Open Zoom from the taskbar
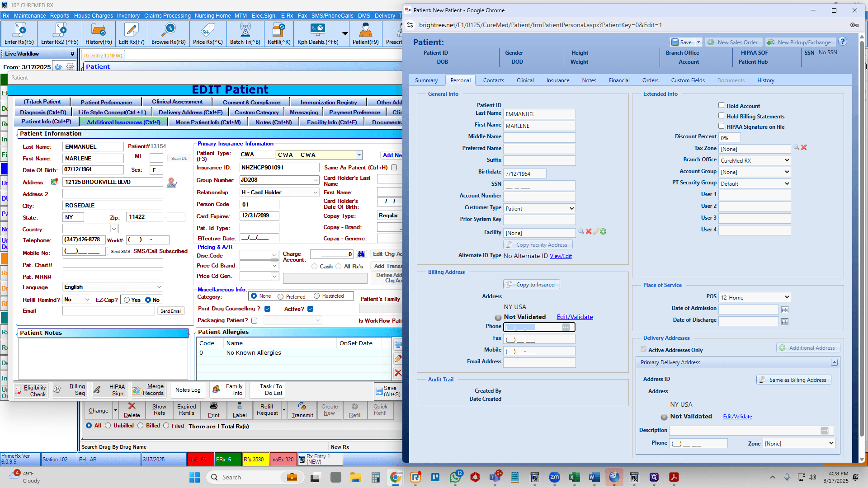Screen dimensions: 868x488 coord(554,477)
